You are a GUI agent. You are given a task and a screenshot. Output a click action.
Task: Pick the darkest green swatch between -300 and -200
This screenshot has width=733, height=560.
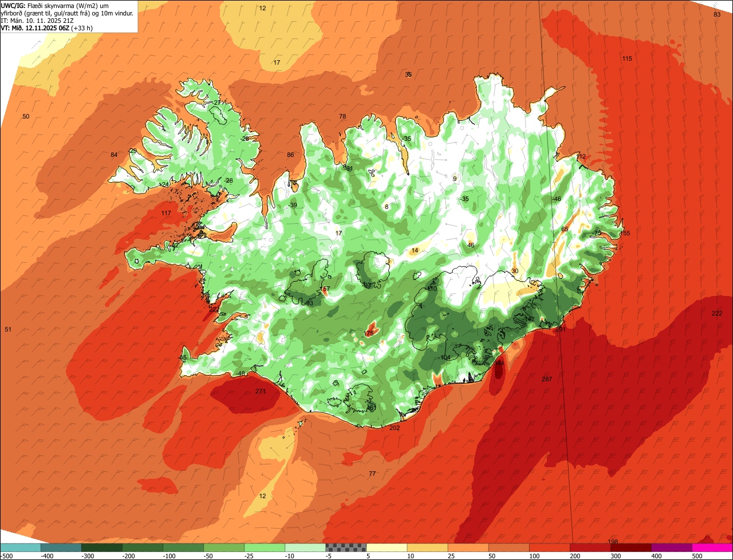101,547
